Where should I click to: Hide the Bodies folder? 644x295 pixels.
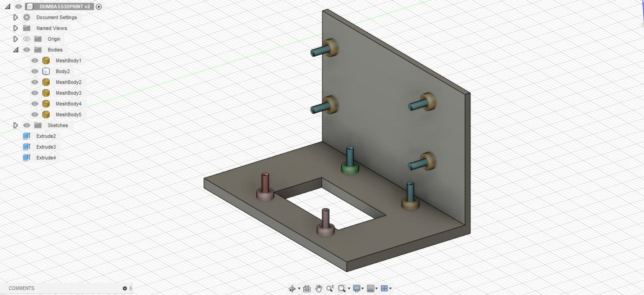point(27,50)
